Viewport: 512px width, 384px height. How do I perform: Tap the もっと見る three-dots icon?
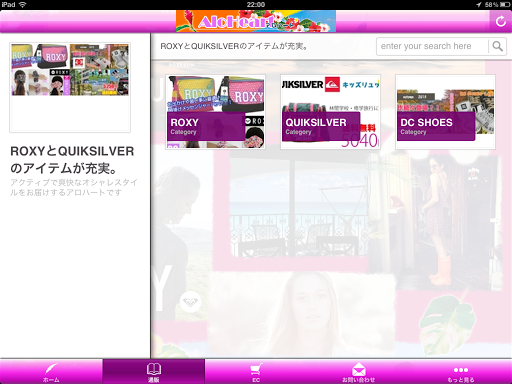pyautogui.click(x=461, y=370)
